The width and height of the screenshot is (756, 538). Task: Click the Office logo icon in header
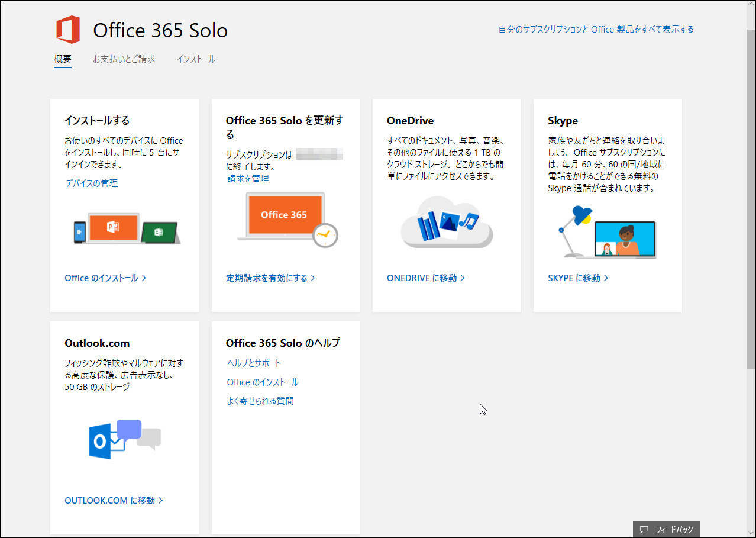click(68, 30)
